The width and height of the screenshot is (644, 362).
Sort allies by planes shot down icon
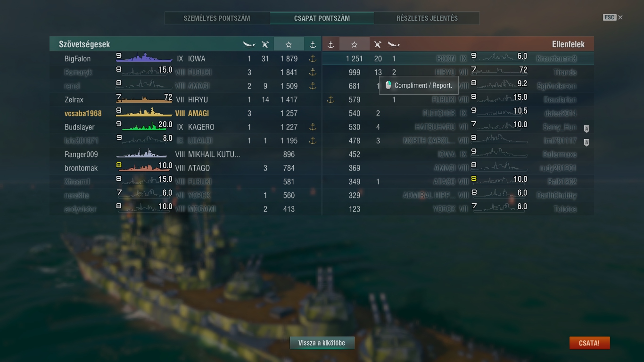click(265, 44)
